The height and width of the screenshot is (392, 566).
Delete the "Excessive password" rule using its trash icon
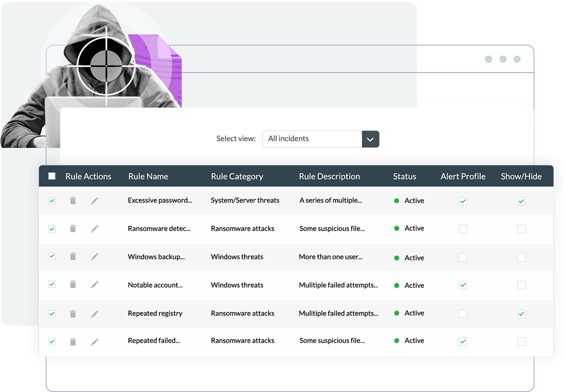coord(73,200)
